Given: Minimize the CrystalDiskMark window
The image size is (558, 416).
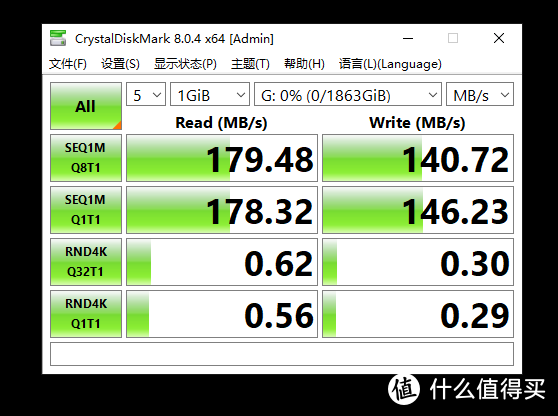Looking at the screenshot, I should point(408,38).
